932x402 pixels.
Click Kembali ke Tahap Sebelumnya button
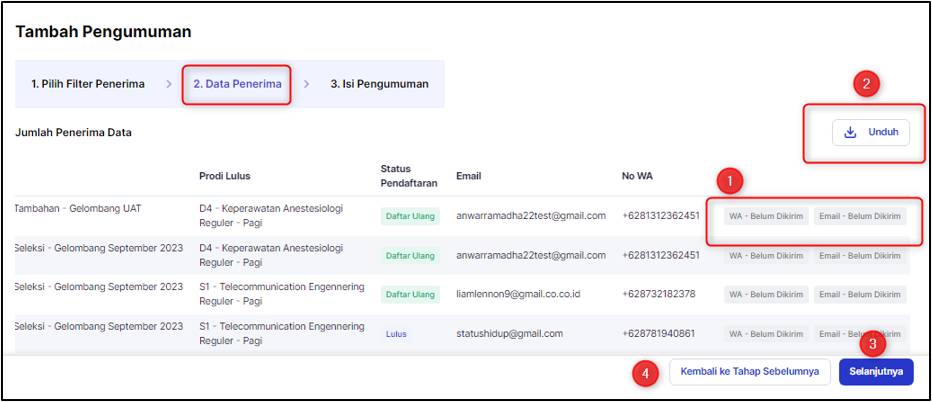coord(750,372)
